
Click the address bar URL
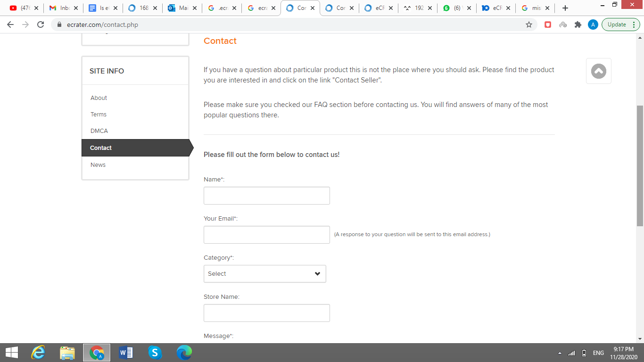tap(101, 25)
